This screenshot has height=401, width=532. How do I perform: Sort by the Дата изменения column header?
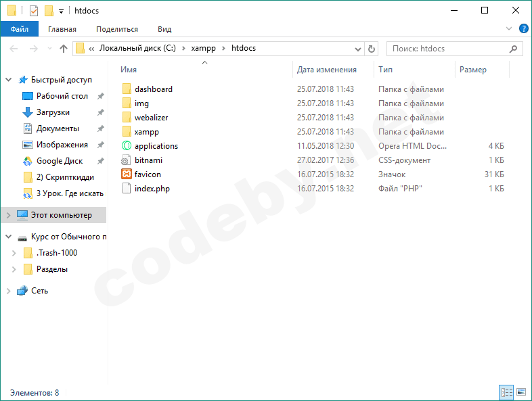coord(327,70)
